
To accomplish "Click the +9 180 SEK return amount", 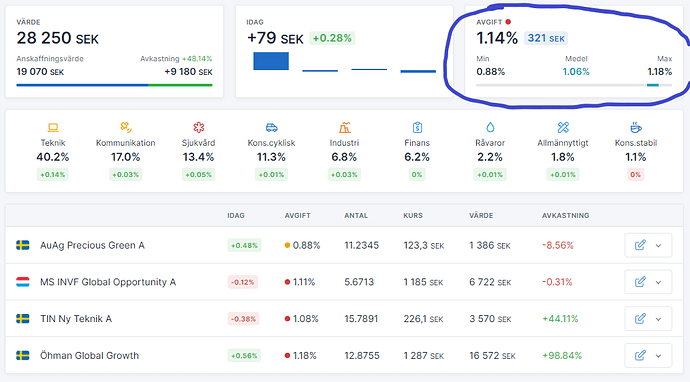I will coord(188,72).
